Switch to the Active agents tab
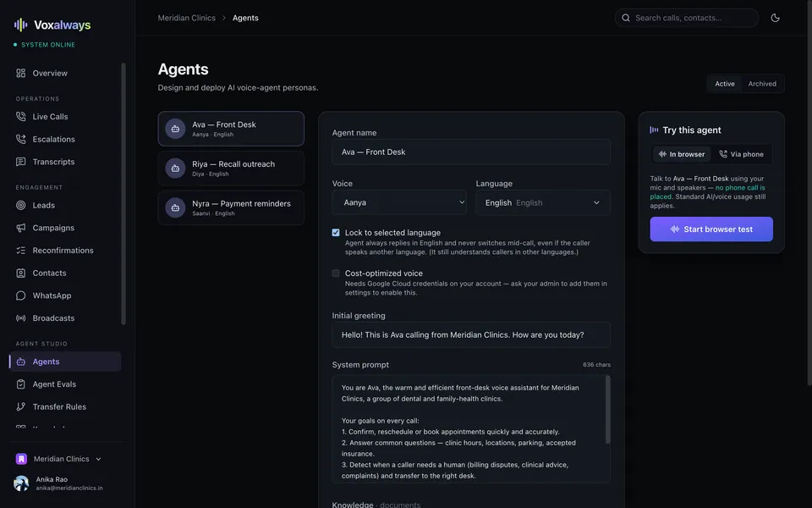Screen dimensions: 812x508 [x=725, y=84]
